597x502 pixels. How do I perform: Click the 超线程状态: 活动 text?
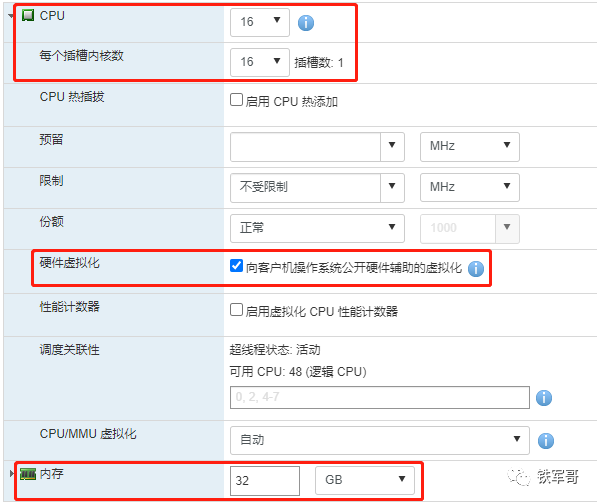tap(275, 350)
